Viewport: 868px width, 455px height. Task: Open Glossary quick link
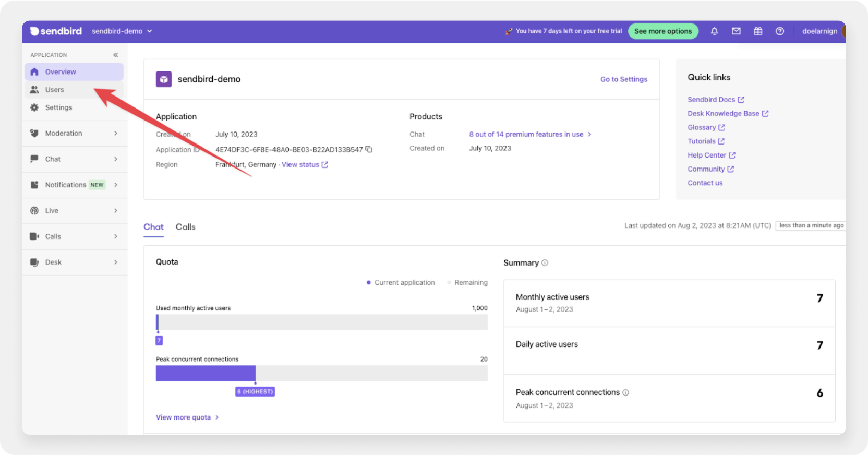[706, 127]
